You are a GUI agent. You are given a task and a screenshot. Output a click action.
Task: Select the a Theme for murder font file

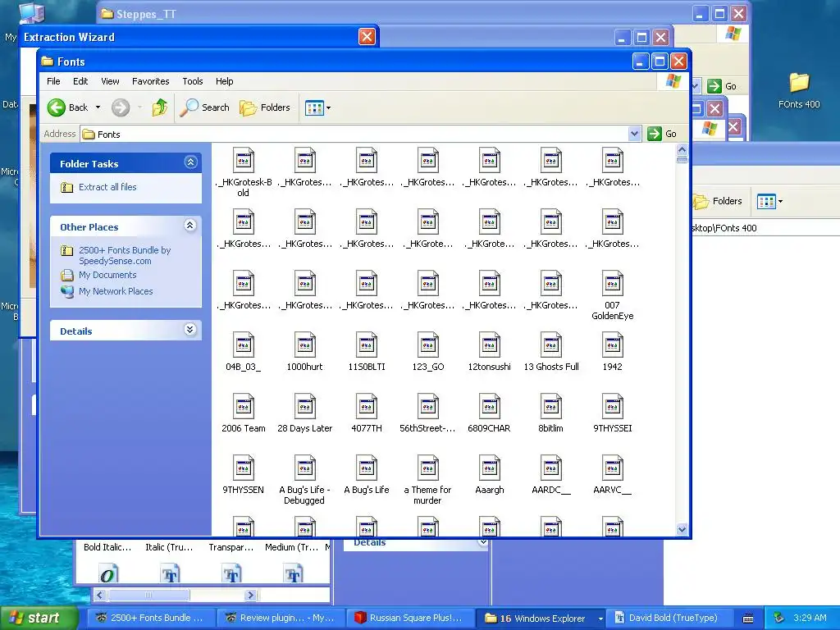point(428,480)
